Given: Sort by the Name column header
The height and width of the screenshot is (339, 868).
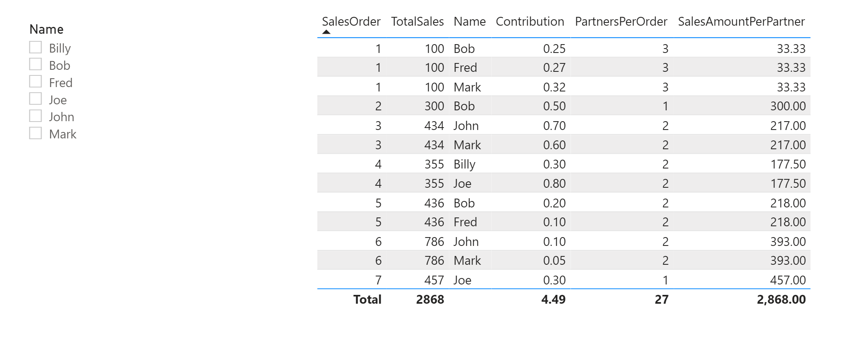Looking at the screenshot, I should tap(469, 21).
